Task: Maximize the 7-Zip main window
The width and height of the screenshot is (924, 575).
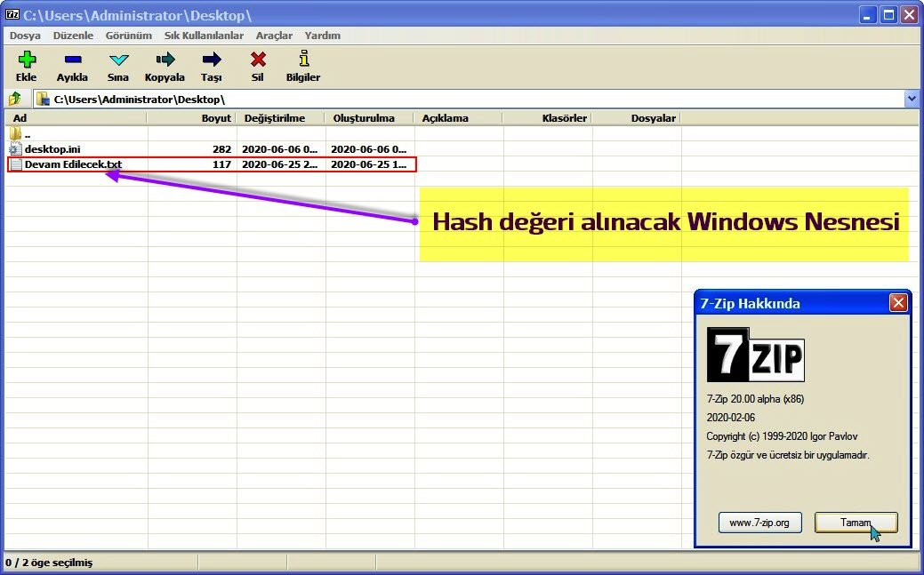Action: click(888, 15)
